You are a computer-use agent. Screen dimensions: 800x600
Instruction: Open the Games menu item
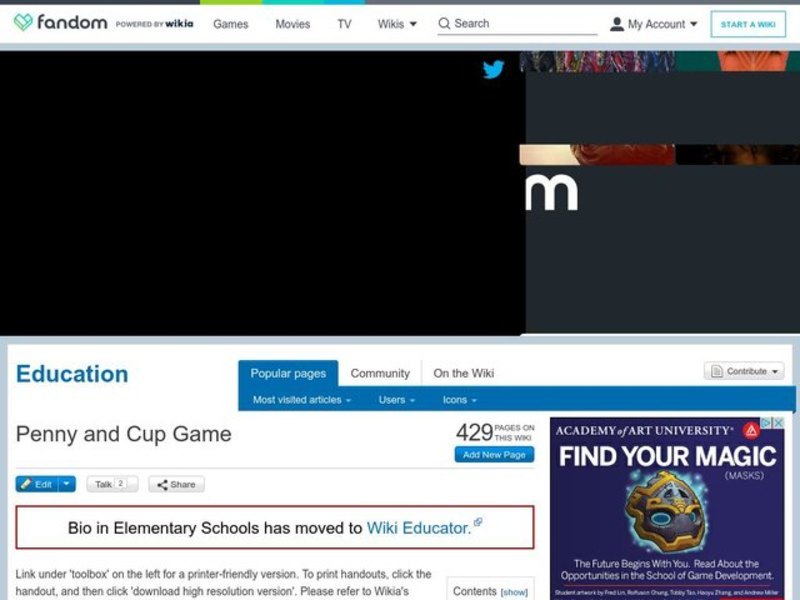(x=231, y=23)
